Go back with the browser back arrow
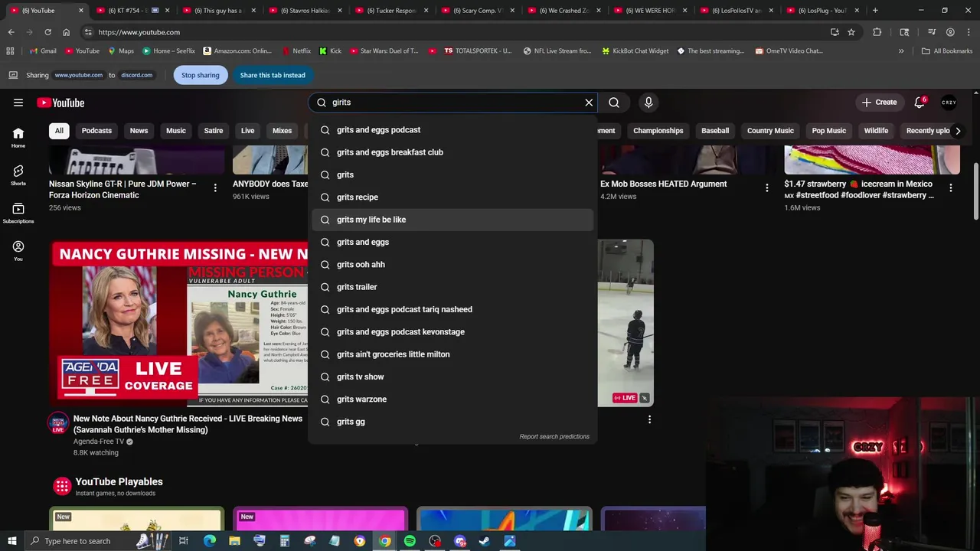The width and height of the screenshot is (980, 551). click(x=11, y=32)
